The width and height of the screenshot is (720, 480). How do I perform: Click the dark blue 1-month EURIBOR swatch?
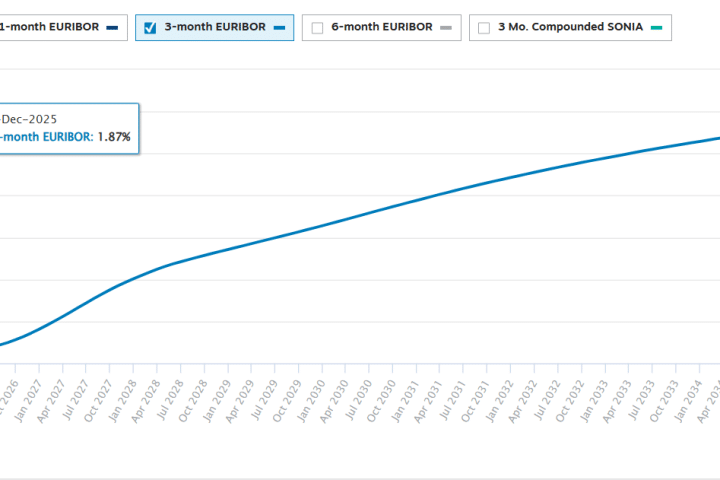112,28
